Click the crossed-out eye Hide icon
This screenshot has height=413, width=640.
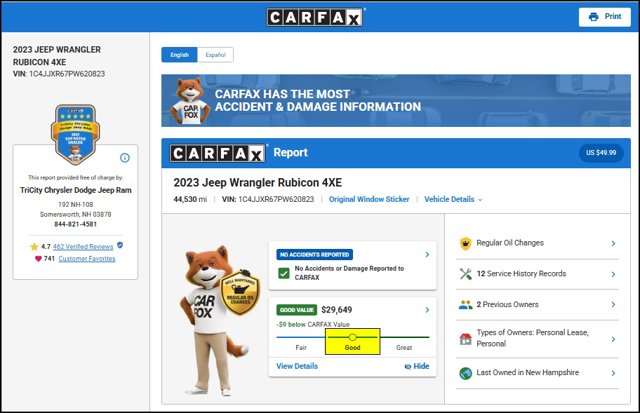click(407, 366)
